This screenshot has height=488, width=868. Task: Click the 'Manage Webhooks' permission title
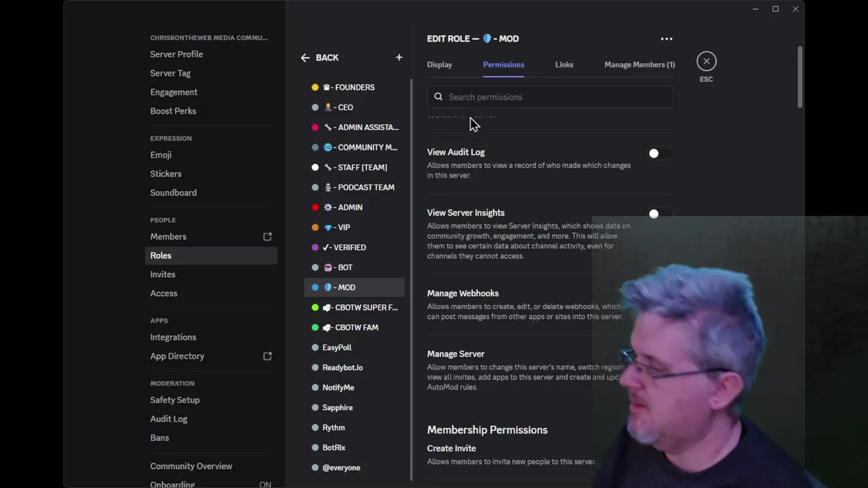click(462, 293)
